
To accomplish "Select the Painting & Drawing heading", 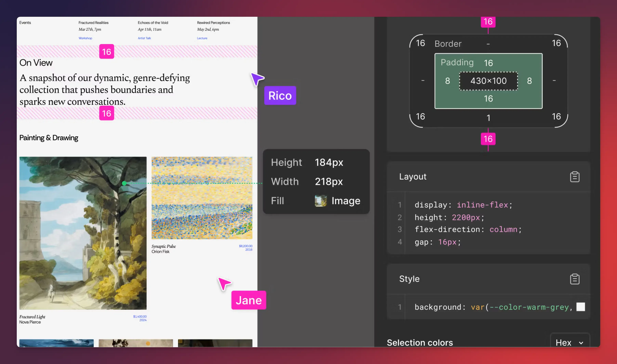I will coord(49,138).
